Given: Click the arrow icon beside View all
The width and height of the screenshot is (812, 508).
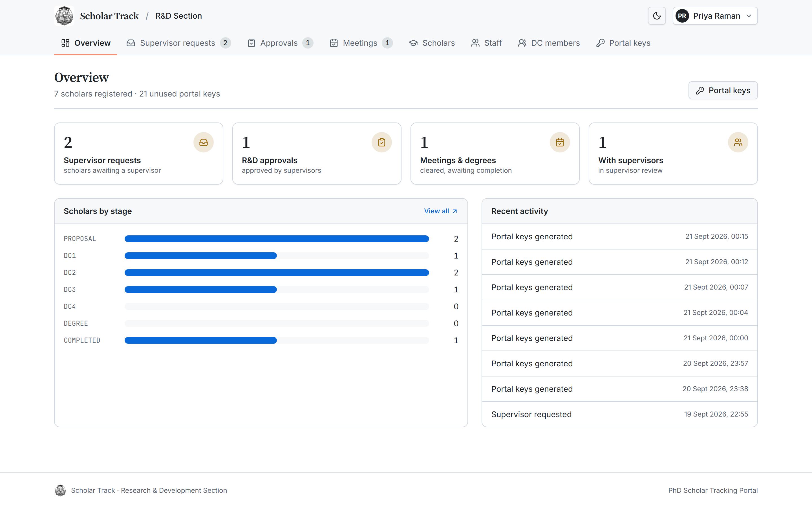Looking at the screenshot, I should [455, 211].
